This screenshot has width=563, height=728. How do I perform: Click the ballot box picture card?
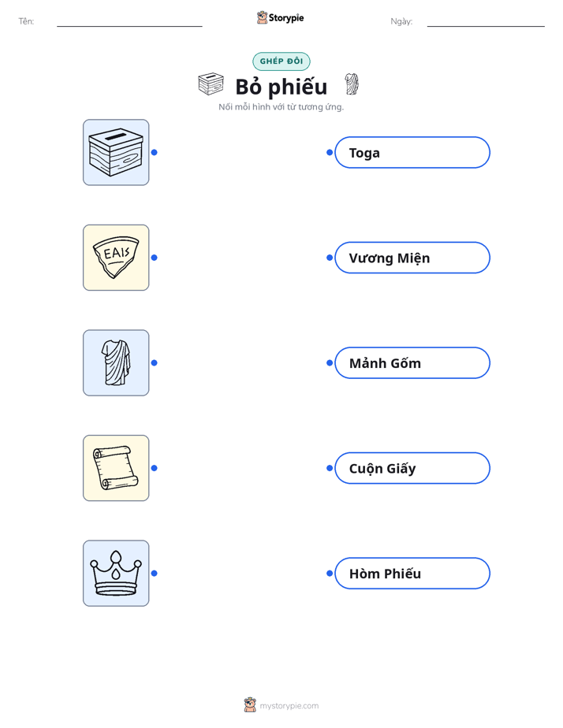point(116,152)
